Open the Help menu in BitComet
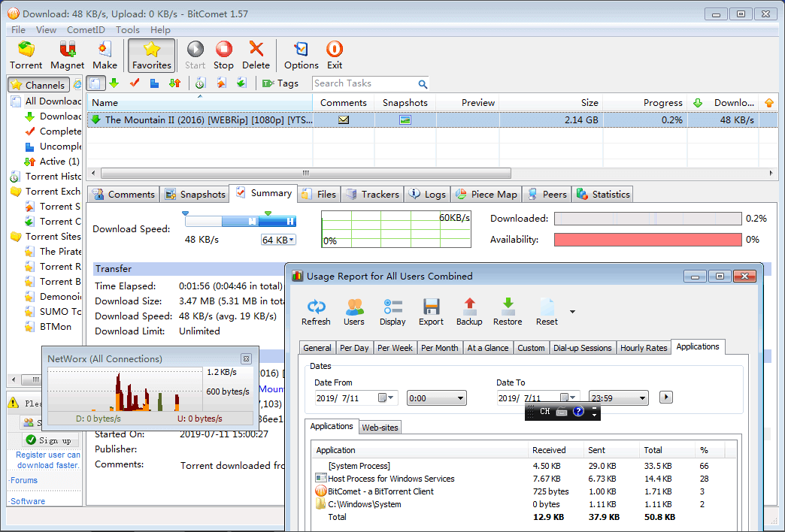This screenshot has width=785, height=532. coord(160,29)
